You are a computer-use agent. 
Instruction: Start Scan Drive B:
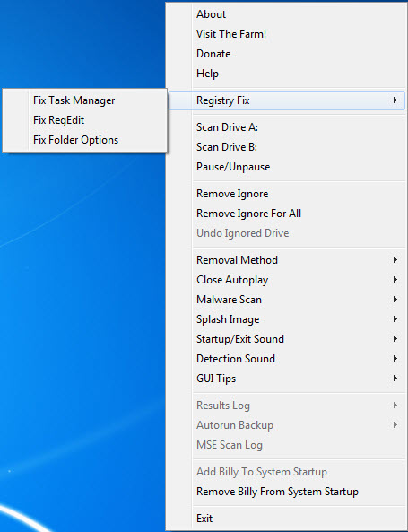click(x=287, y=147)
